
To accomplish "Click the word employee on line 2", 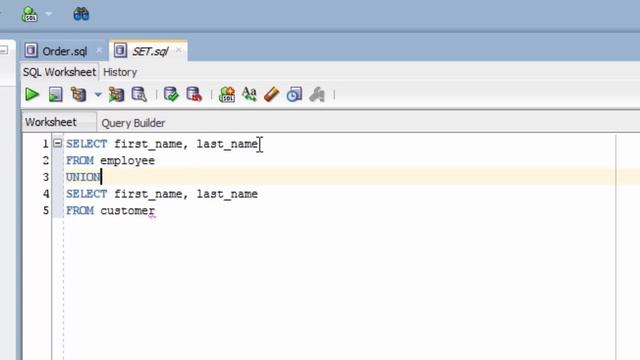I will click(127, 161).
